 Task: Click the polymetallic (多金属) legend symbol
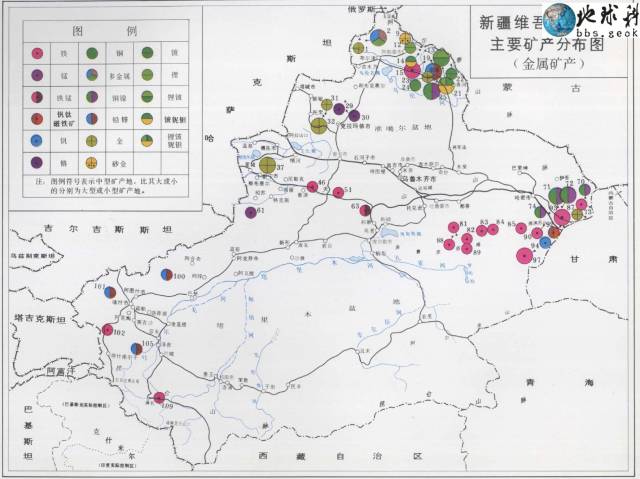click(91, 75)
